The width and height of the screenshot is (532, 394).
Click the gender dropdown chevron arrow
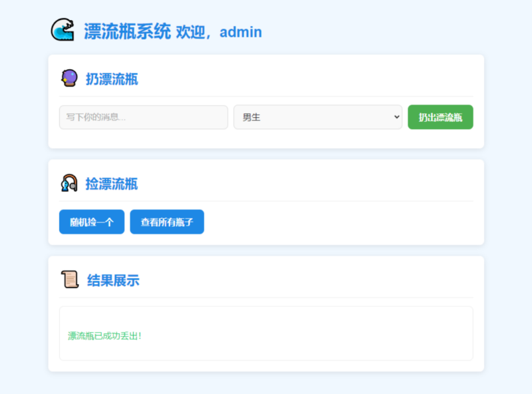click(x=397, y=117)
